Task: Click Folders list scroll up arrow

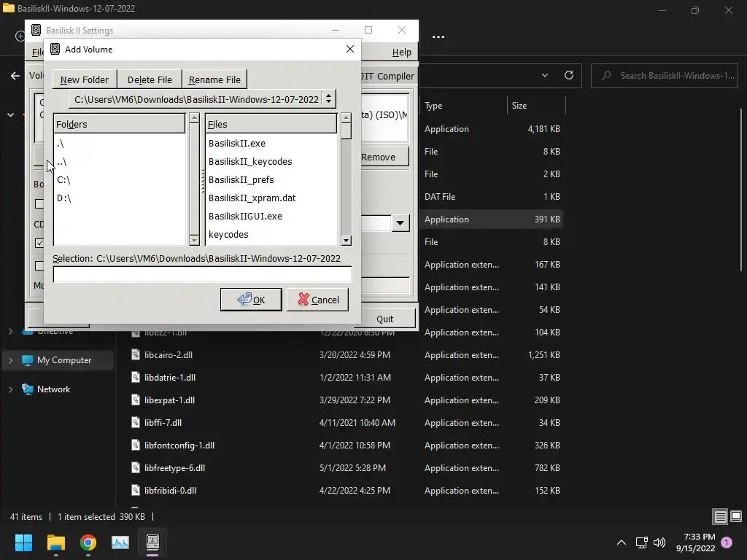Action: [x=194, y=118]
